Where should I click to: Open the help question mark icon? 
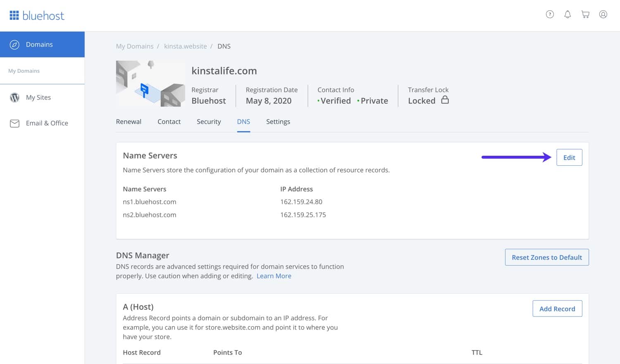point(550,14)
